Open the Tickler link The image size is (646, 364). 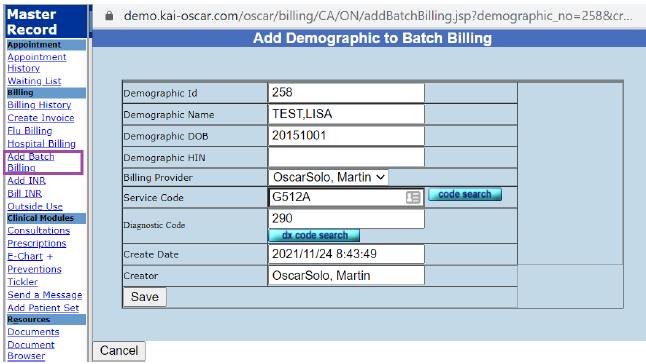pyautogui.click(x=22, y=282)
